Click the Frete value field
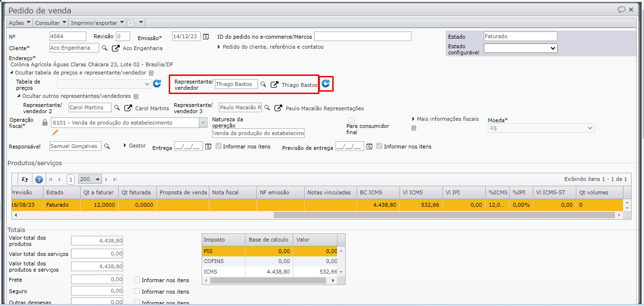This screenshot has height=306, width=644. coord(97,279)
